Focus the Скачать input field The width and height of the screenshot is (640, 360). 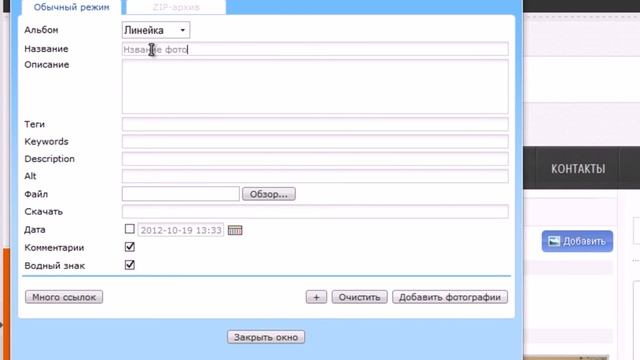315,211
